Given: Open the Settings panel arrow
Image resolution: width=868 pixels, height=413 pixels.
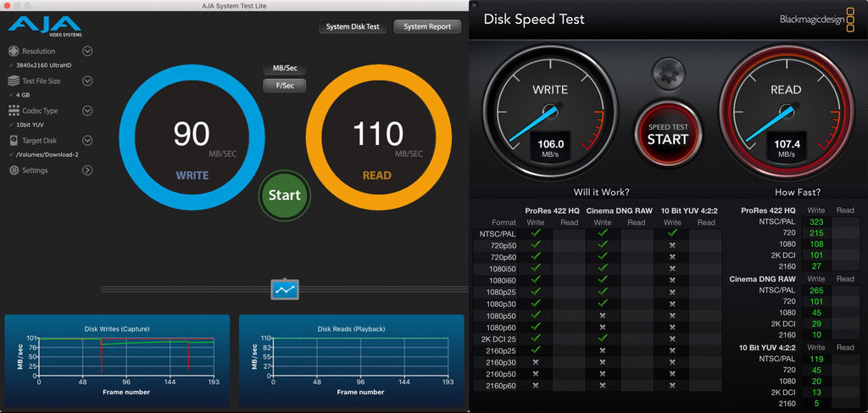Looking at the screenshot, I should pos(87,170).
